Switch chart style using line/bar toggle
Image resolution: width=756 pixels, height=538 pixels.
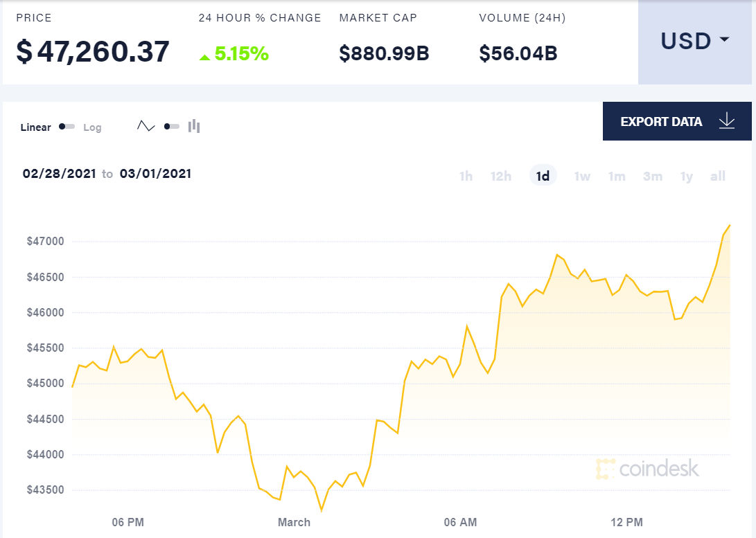(171, 126)
